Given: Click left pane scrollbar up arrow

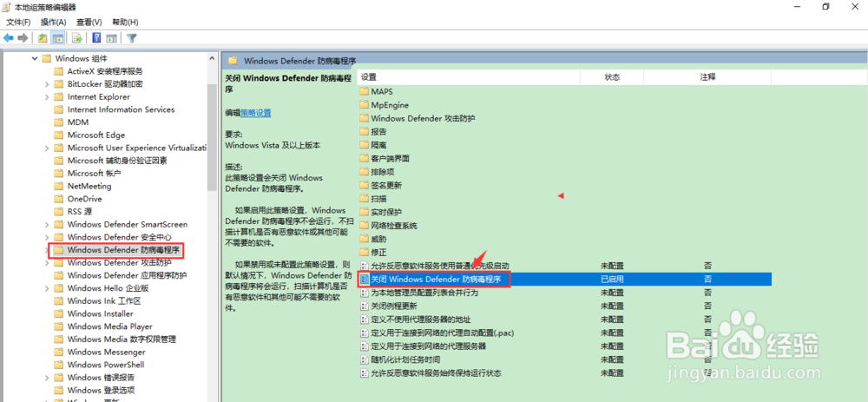Looking at the screenshot, I should point(212,58).
